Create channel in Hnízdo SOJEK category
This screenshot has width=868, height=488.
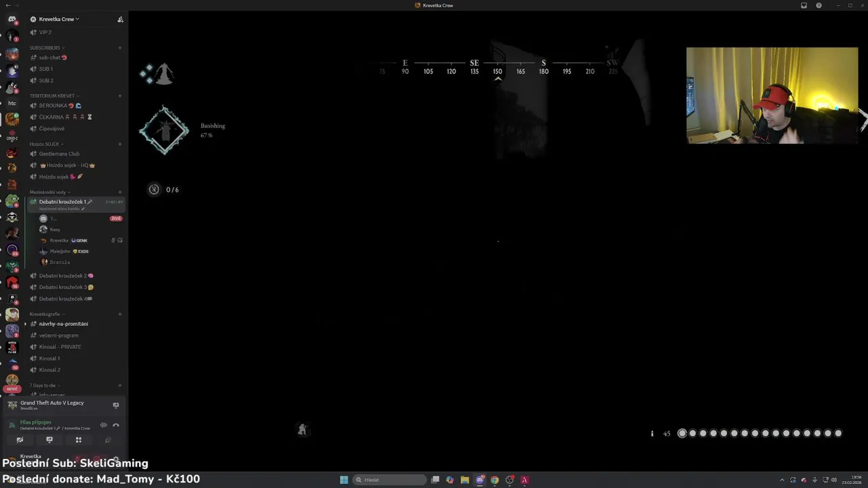point(120,144)
